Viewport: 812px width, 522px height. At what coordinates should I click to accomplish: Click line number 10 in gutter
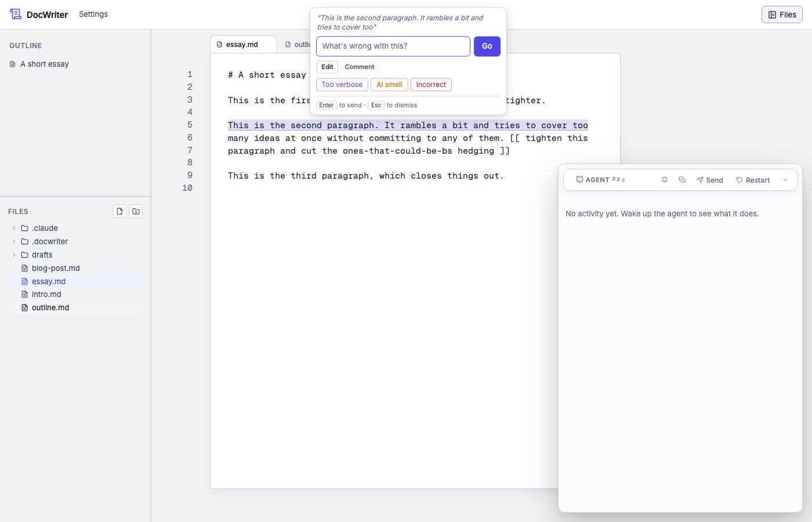point(187,188)
